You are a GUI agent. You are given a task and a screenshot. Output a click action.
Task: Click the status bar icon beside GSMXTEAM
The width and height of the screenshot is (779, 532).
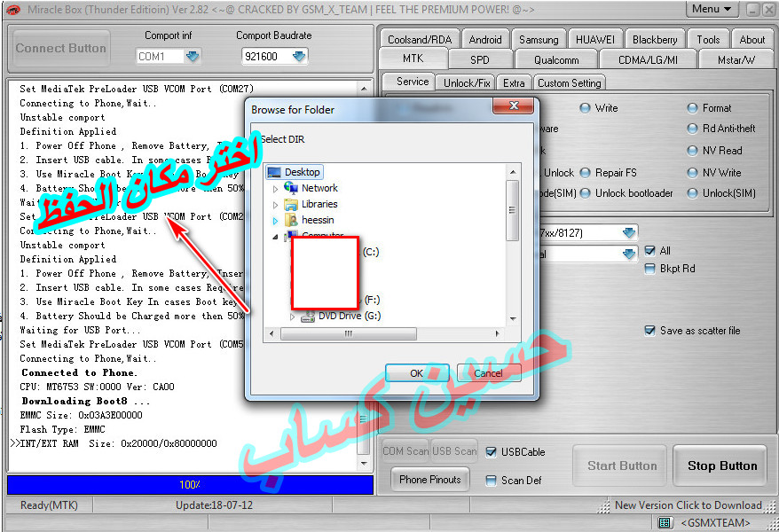[665, 522]
